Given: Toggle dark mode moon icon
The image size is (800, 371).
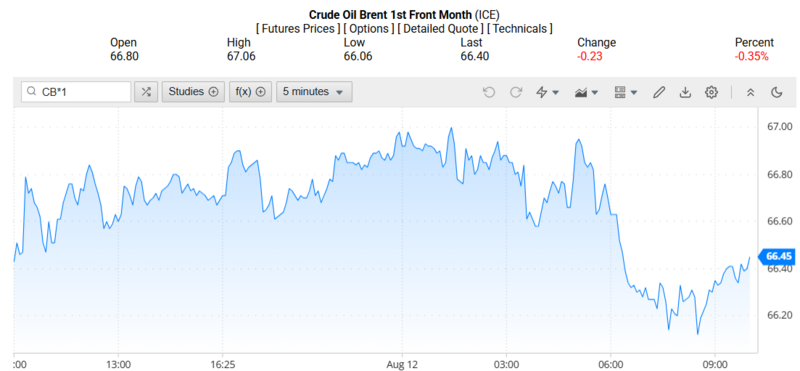Looking at the screenshot, I should tap(777, 92).
